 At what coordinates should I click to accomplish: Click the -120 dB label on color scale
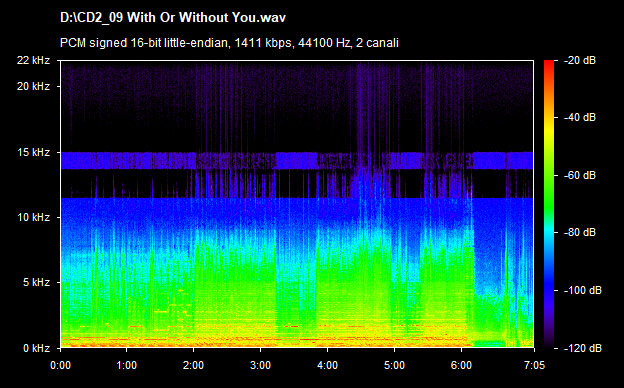(x=582, y=349)
